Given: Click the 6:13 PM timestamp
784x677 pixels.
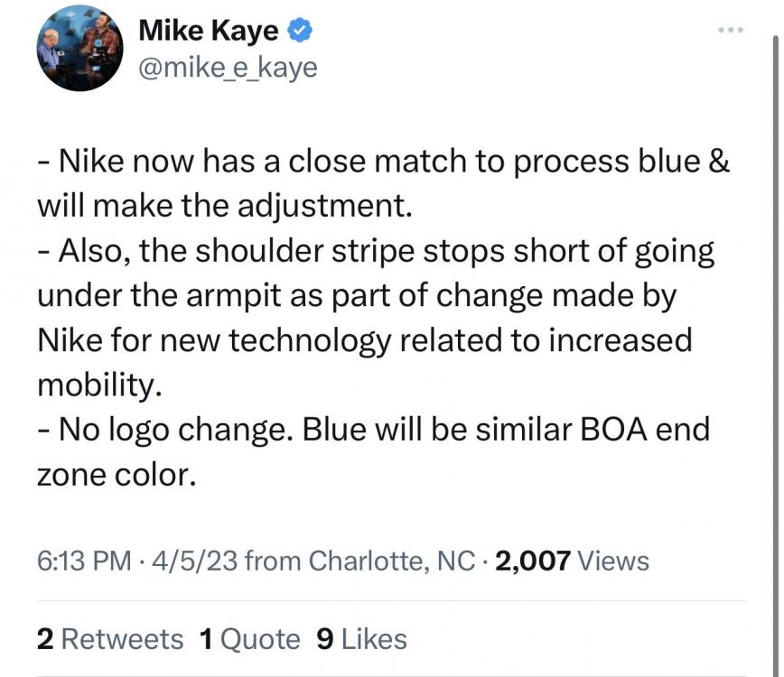Looking at the screenshot, I should point(84,561).
